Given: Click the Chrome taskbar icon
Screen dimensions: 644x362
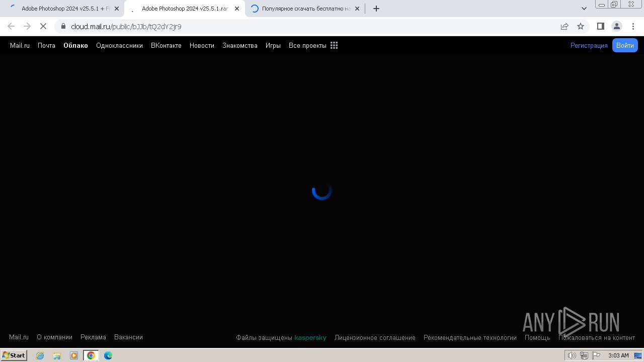Looking at the screenshot, I should click(91, 355).
